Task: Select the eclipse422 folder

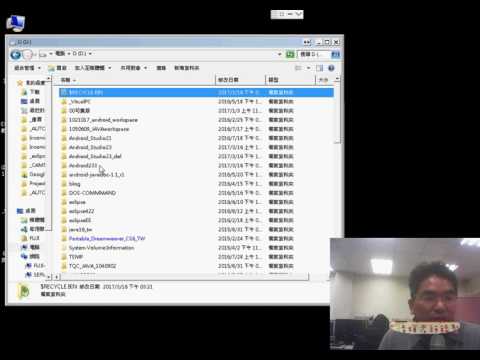Action: 81,211
